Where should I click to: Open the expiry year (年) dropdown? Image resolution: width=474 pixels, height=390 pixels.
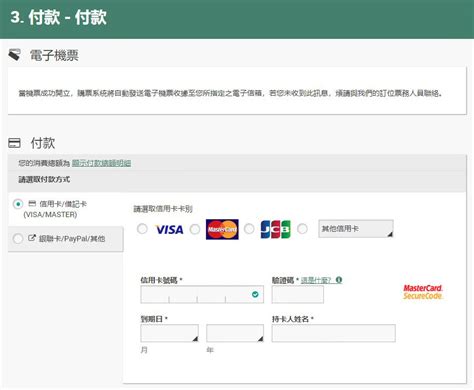click(x=235, y=333)
